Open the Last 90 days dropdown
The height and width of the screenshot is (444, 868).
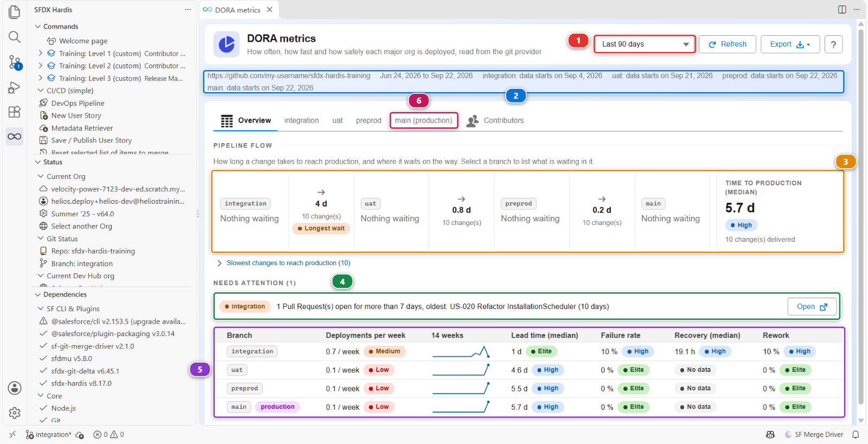tap(644, 44)
